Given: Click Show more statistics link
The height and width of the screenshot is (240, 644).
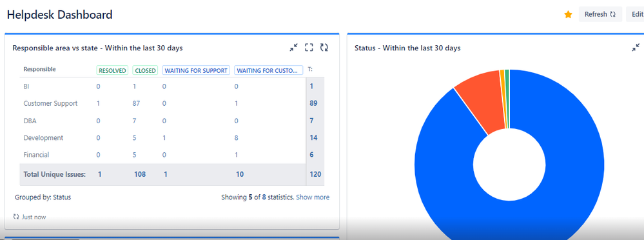Looking at the screenshot, I should (x=313, y=197).
